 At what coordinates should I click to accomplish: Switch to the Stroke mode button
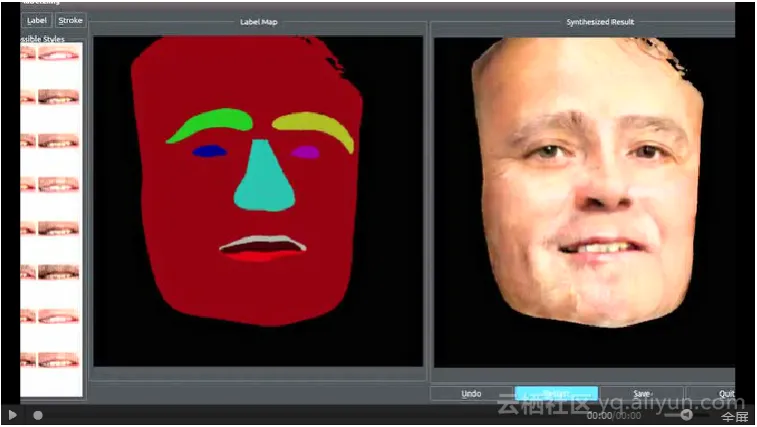pos(70,20)
